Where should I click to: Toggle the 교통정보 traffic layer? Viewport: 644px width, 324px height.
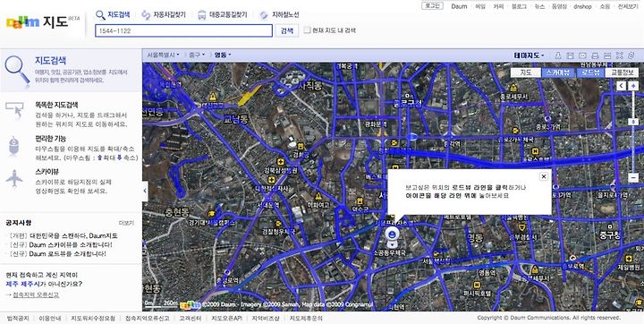[622, 72]
